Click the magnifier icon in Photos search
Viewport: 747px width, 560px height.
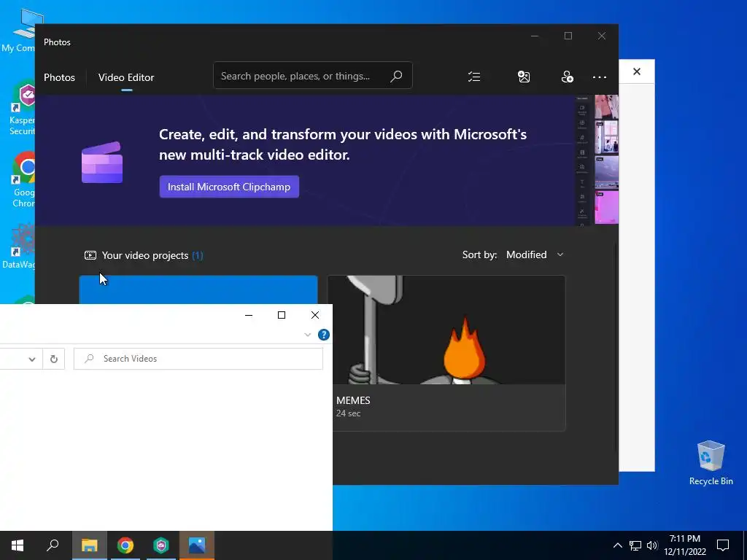[x=396, y=76]
